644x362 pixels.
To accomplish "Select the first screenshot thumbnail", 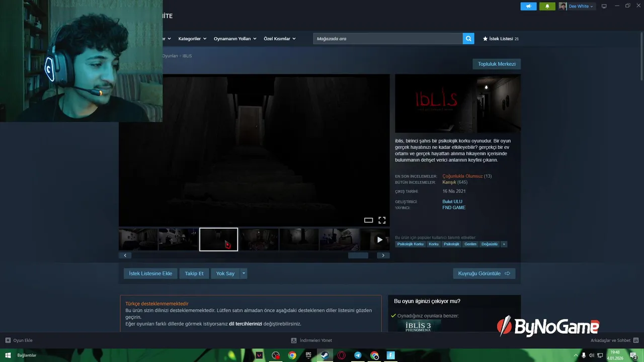I will tap(138, 239).
